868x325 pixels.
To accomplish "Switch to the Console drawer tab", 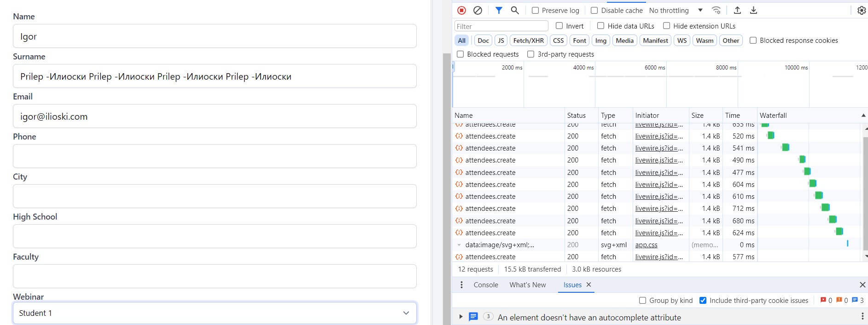I will click(486, 285).
